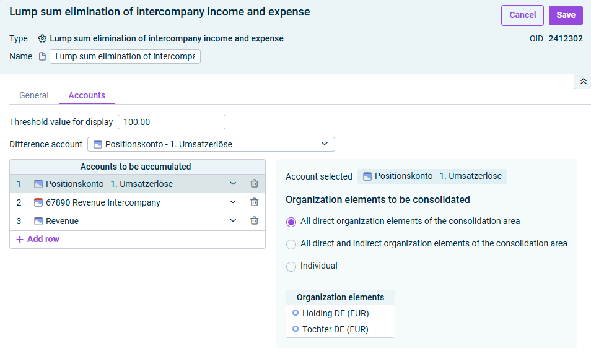Switch to the General tab
The width and height of the screenshot is (591, 364).
(34, 95)
